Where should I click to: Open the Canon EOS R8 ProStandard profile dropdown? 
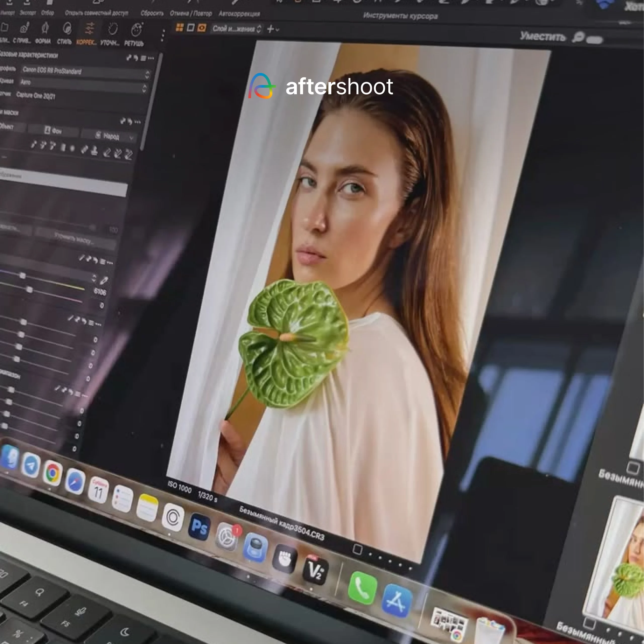click(86, 72)
